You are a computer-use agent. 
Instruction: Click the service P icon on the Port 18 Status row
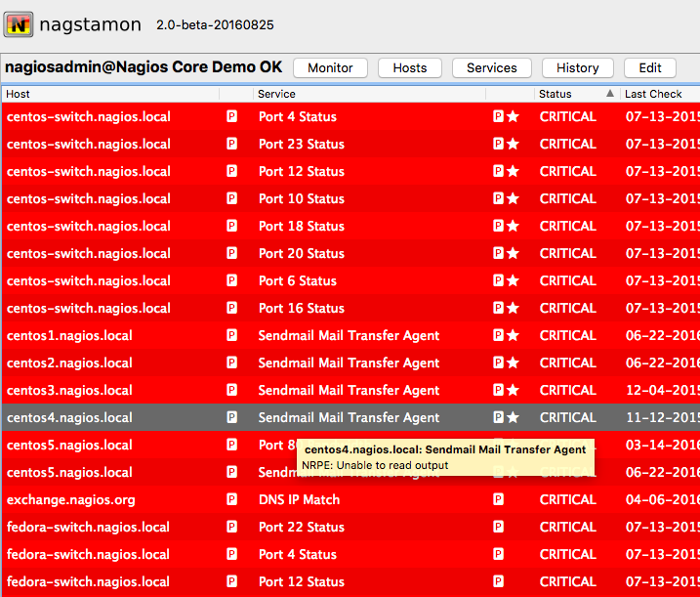coord(498,226)
